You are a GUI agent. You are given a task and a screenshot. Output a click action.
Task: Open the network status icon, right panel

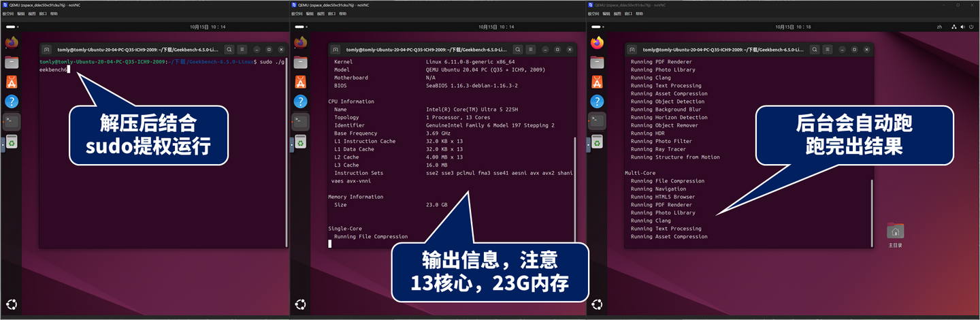[954, 27]
